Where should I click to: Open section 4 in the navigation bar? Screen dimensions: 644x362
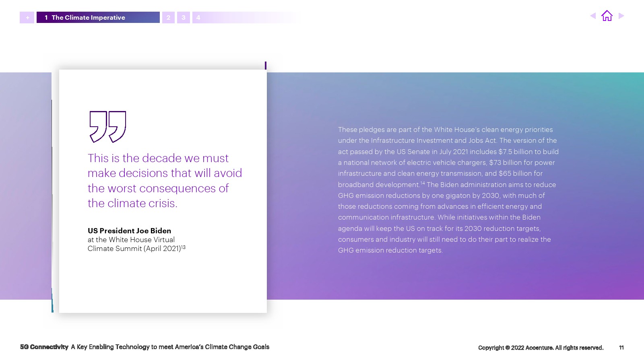[x=198, y=18]
